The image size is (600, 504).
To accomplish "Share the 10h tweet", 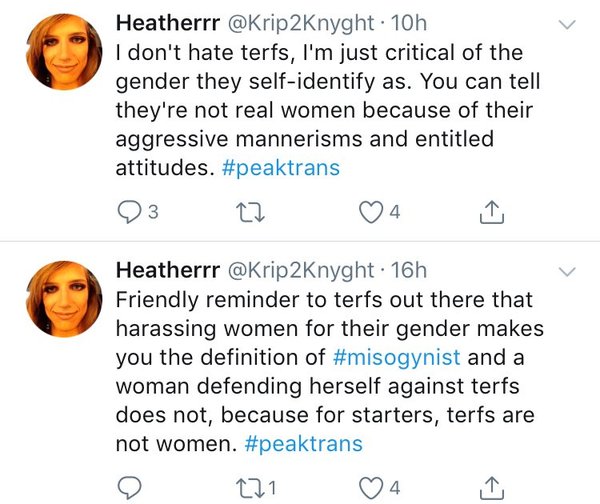I will [x=491, y=212].
